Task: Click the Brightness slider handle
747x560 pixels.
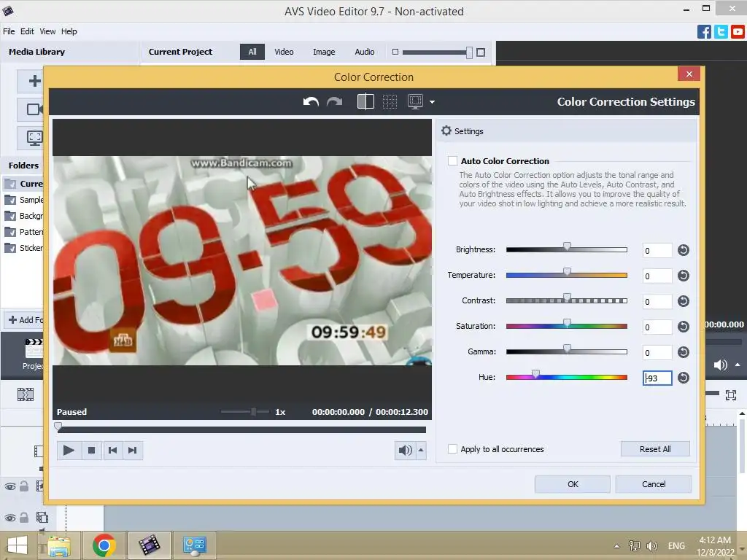Action: [x=567, y=246]
